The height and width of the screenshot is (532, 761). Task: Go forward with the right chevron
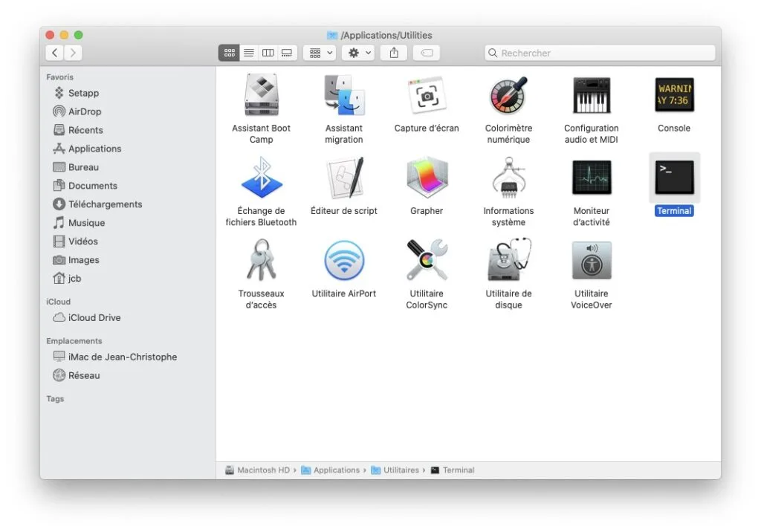73,53
